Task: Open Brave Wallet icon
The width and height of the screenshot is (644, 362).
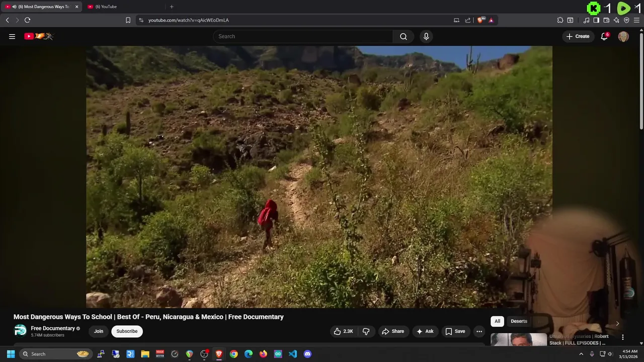Action: [x=606, y=20]
